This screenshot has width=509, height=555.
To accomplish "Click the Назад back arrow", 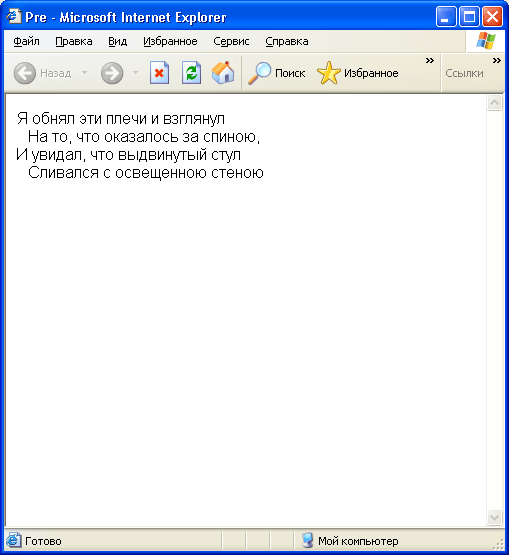I will [25, 73].
